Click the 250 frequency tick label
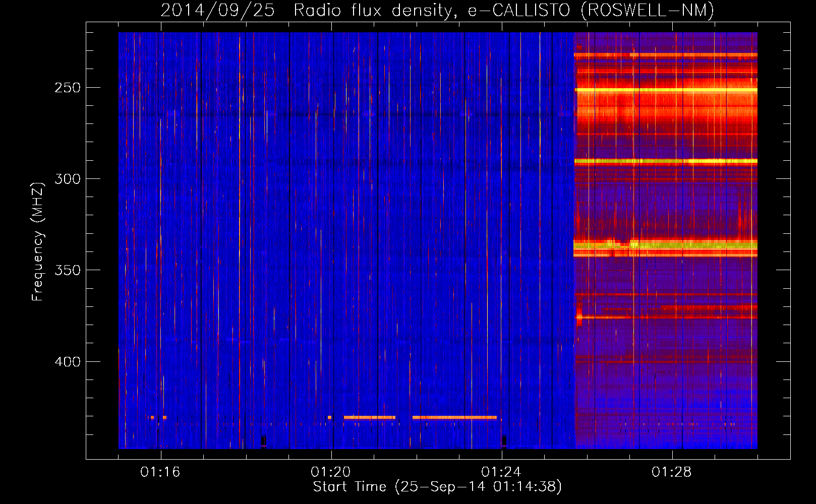The height and width of the screenshot is (504, 816). pyautogui.click(x=68, y=88)
